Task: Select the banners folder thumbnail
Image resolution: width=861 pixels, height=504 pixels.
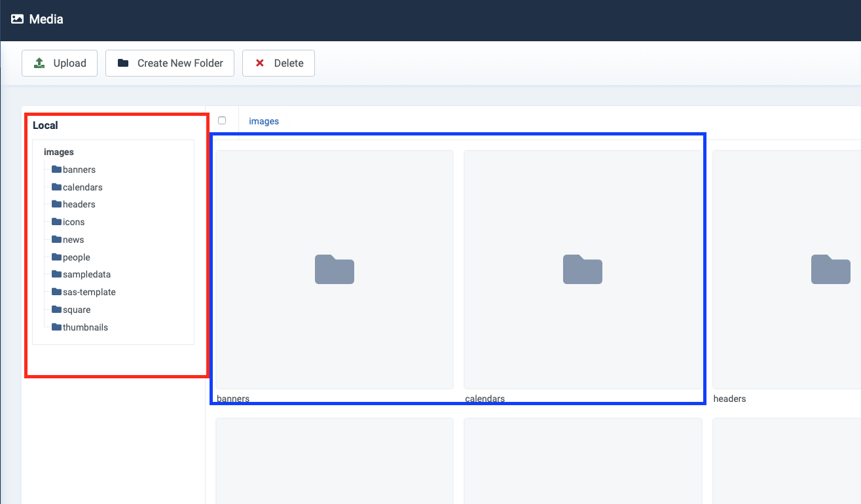Action: tap(335, 270)
